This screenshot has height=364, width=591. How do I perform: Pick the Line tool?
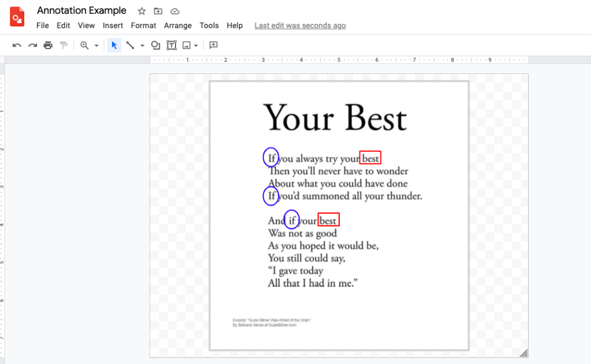tap(130, 46)
